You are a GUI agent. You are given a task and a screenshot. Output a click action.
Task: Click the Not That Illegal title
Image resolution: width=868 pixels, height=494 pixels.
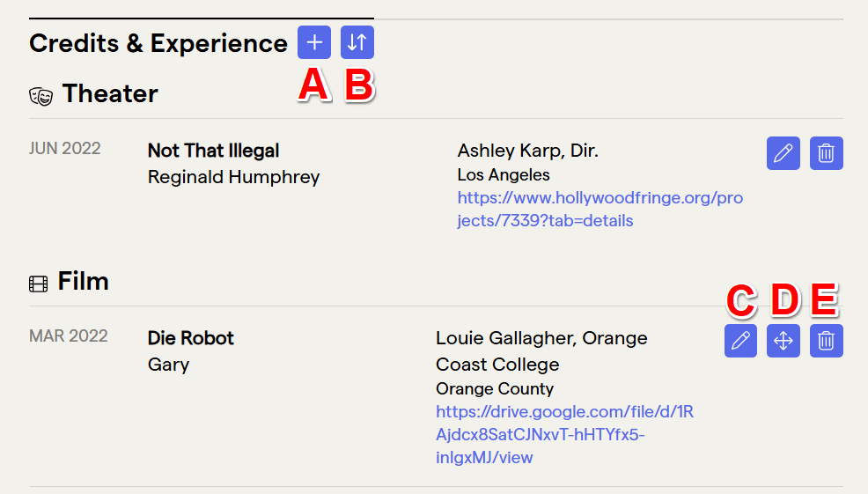point(213,151)
